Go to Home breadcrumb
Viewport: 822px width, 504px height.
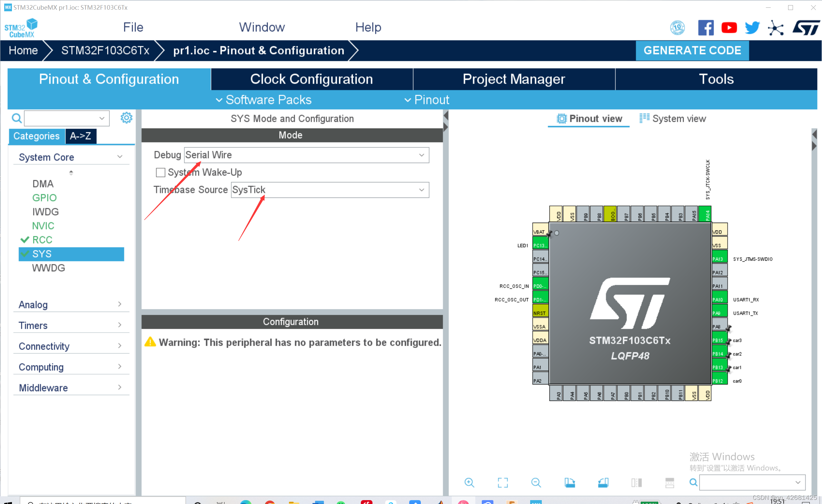click(x=23, y=50)
